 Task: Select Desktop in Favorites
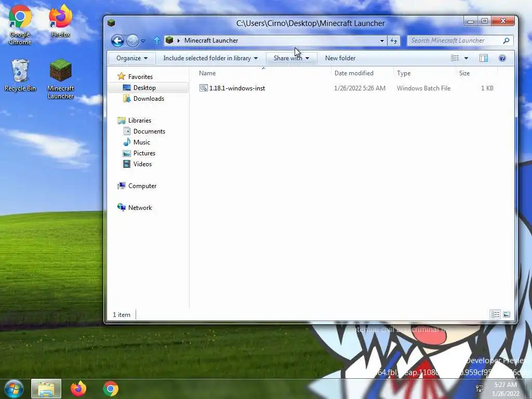pyautogui.click(x=148, y=87)
